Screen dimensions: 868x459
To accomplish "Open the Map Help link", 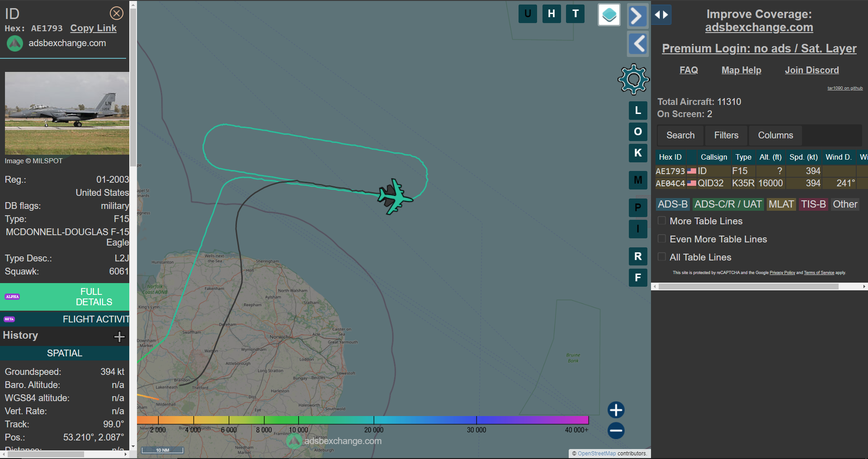I will click(x=741, y=70).
